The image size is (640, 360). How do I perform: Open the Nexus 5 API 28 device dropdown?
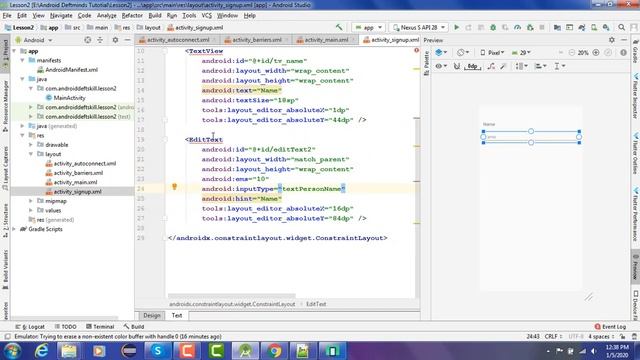[419, 27]
